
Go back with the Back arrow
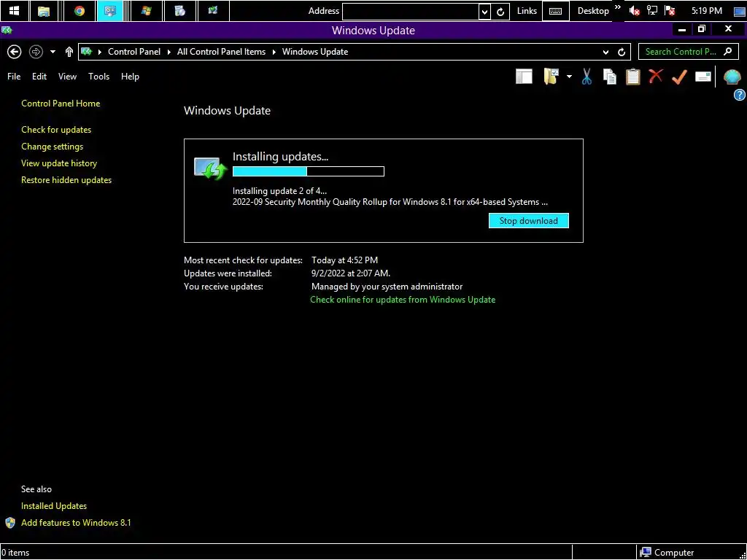(15, 52)
